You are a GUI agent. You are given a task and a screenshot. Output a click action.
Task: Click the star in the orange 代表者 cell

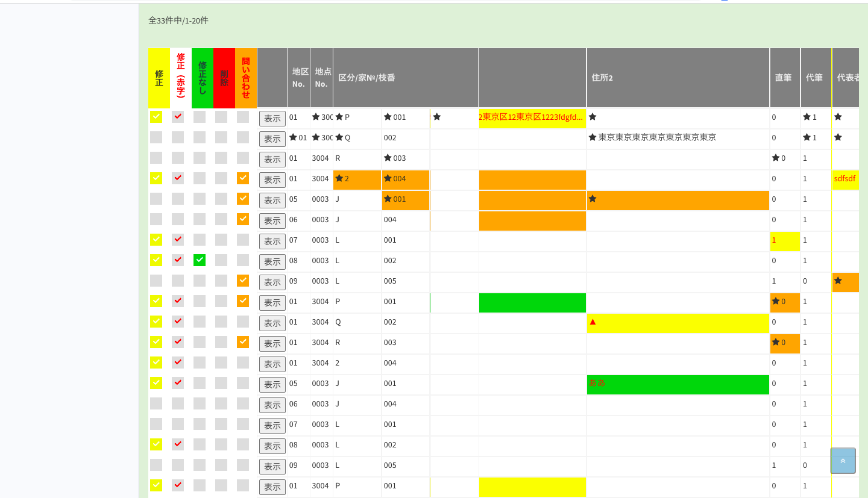(x=838, y=281)
